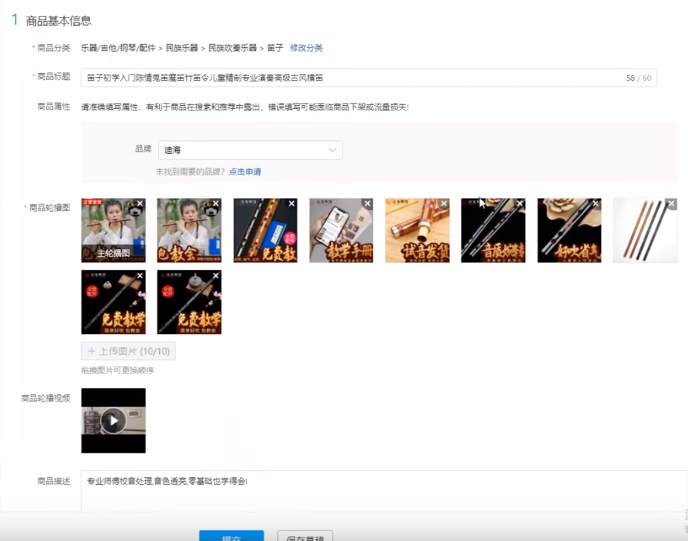The width and height of the screenshot is (688, 541).
Task: Click 修改分类 to change category
Action: [306, 48]
